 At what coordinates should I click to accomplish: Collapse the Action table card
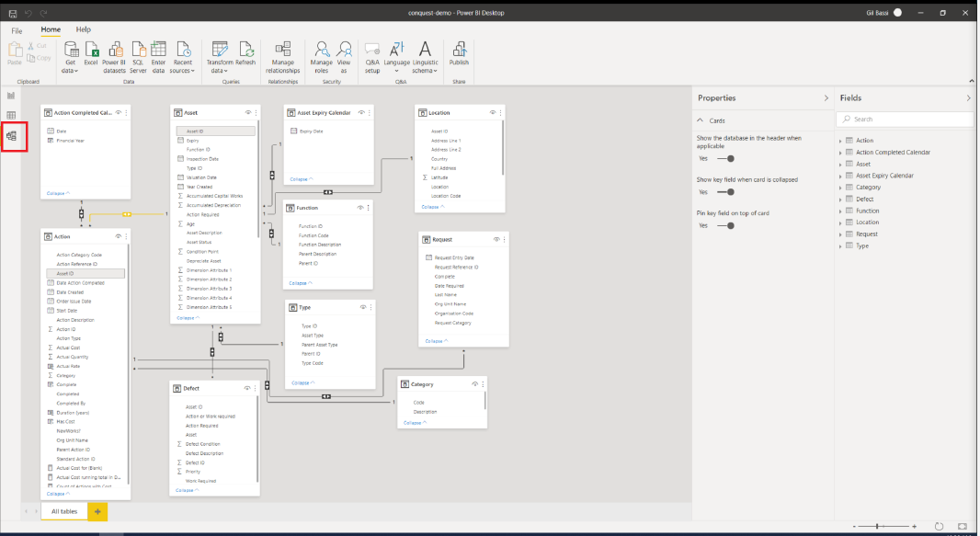[58, 494]
